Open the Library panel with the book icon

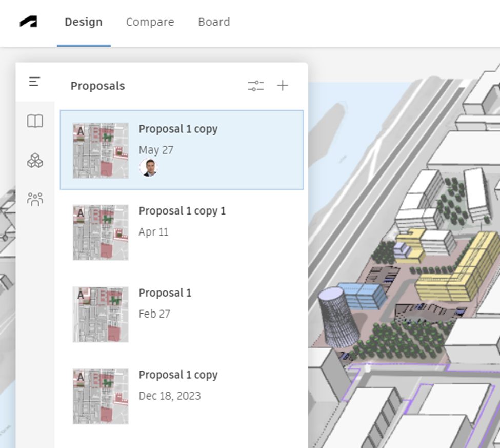pyautogui.click(x=34, y=122)
